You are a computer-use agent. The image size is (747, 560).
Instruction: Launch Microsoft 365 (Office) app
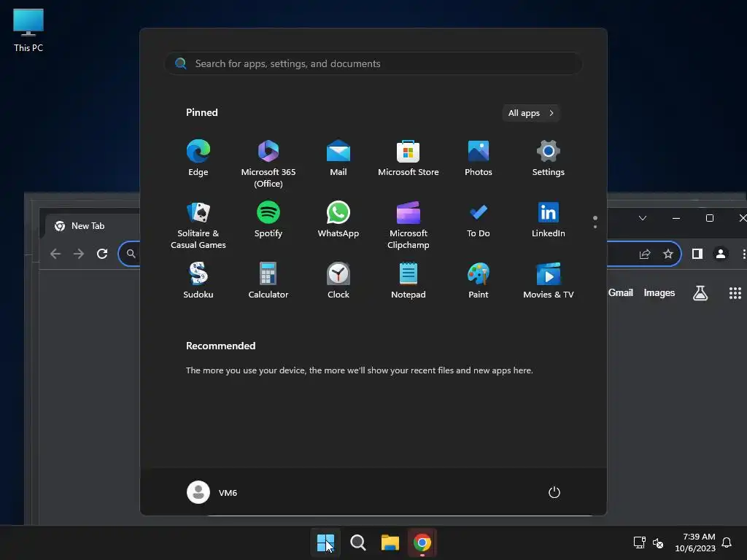(x=268, y=163)
